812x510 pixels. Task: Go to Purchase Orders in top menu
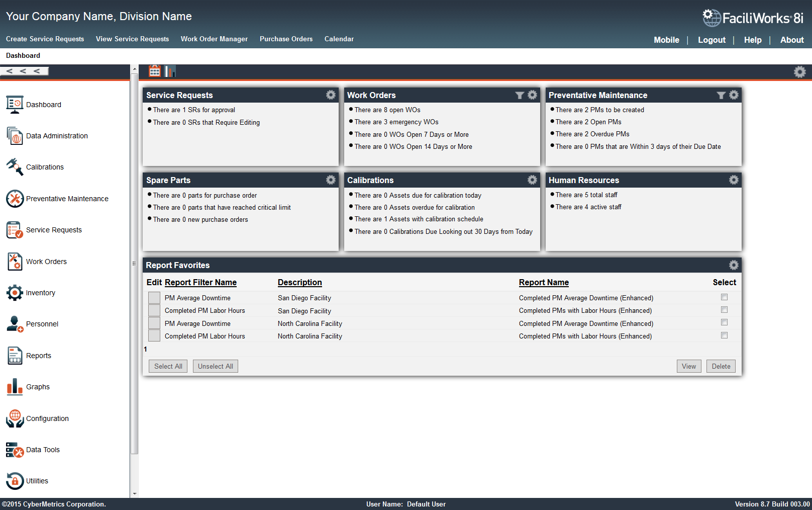pyautogui.click(x=286, y=39)
